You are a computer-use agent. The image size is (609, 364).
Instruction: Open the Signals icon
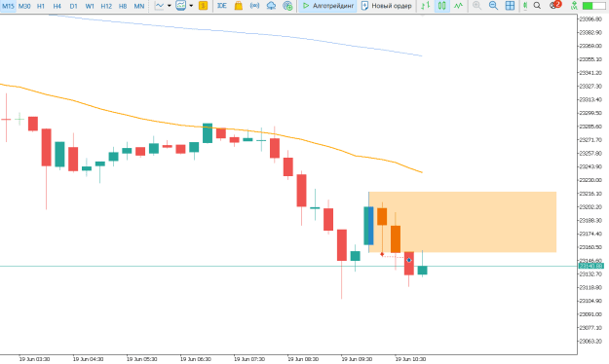coord(254,6)
